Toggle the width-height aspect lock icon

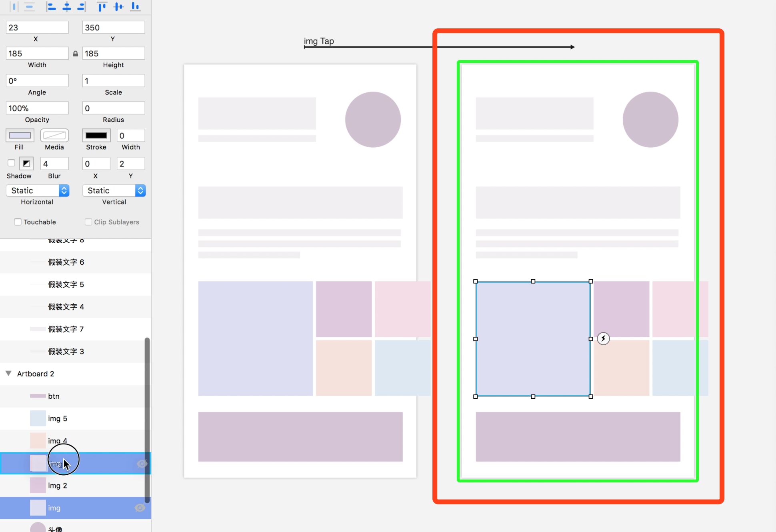75,54
